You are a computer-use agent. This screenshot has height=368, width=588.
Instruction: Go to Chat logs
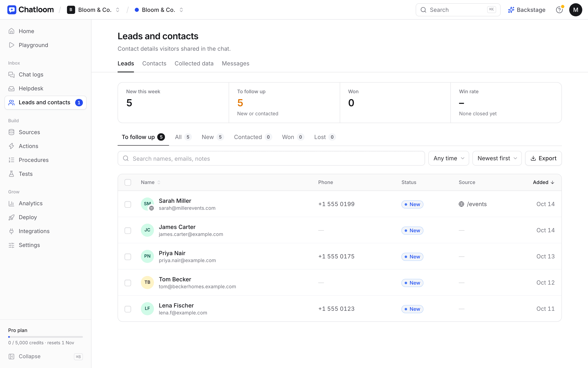pyautogui.click(x=46, y=74)
